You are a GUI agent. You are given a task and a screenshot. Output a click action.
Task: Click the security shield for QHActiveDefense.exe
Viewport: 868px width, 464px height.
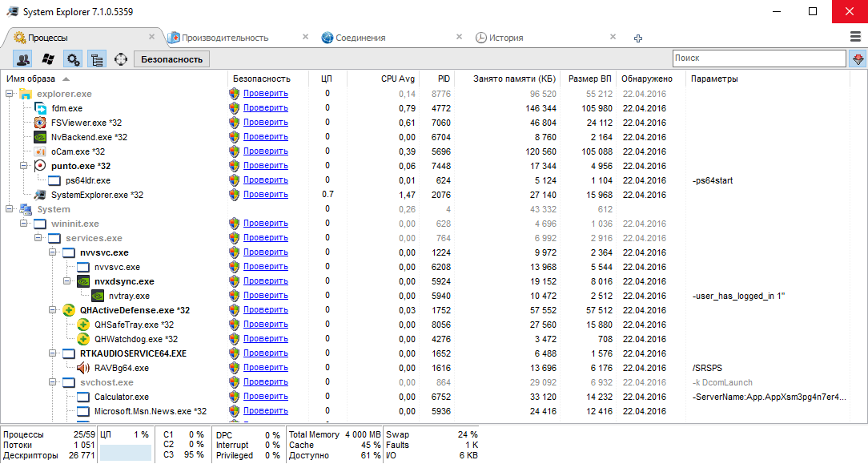click(x=235, y=310)
